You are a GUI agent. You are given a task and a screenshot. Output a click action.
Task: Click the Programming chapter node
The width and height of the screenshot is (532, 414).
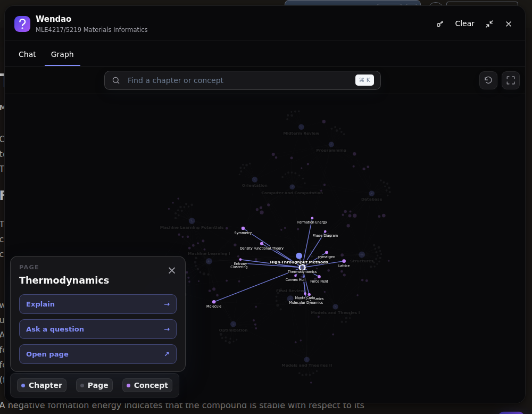pos(331,145)
